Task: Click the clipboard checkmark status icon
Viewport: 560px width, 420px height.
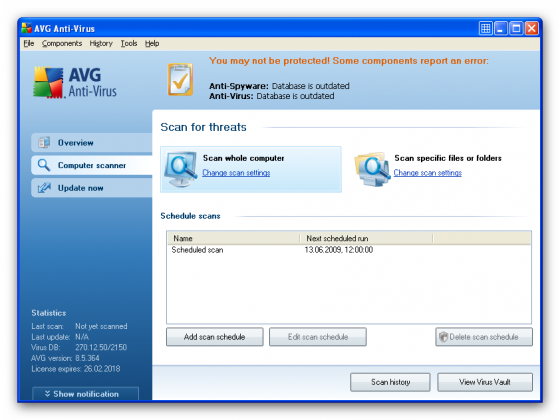Action: point(180,79)
